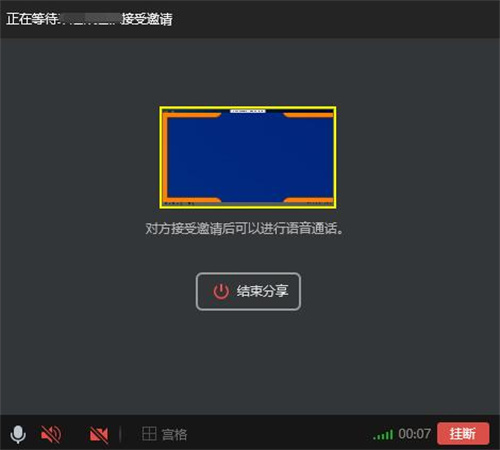500x450 pixels.
Task: Mute the microphone icon
Action: tap(18, 434)
